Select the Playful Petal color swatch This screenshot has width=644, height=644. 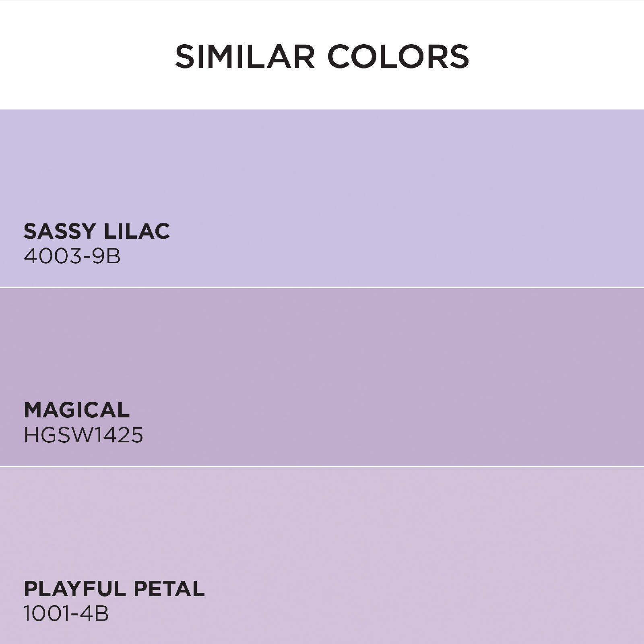pyautogui.click(x=322, y=556)
